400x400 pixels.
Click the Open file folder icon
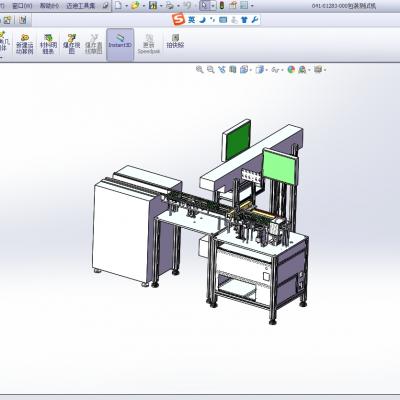pos(135,5)
